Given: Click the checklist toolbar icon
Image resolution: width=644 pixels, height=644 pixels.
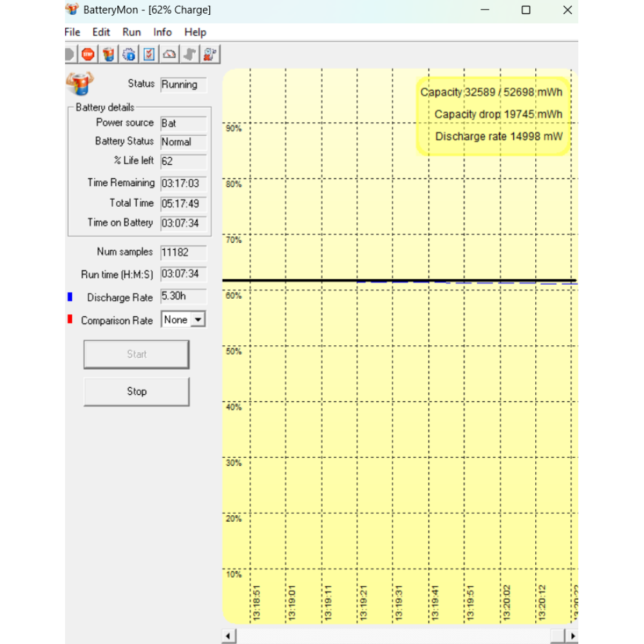Looking at the screenshot, I should (x=149, y=55).
